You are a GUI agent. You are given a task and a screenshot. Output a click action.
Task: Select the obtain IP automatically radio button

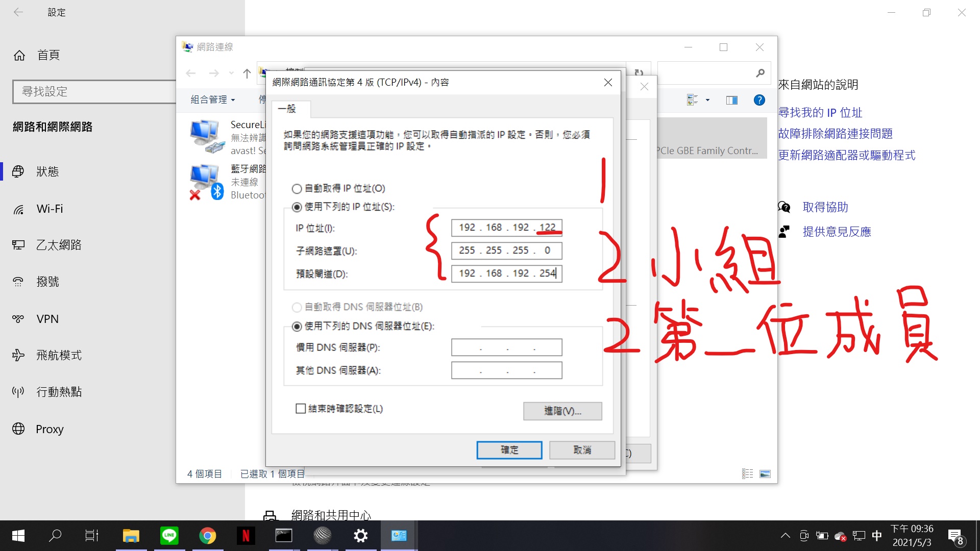tap(297, 189)
